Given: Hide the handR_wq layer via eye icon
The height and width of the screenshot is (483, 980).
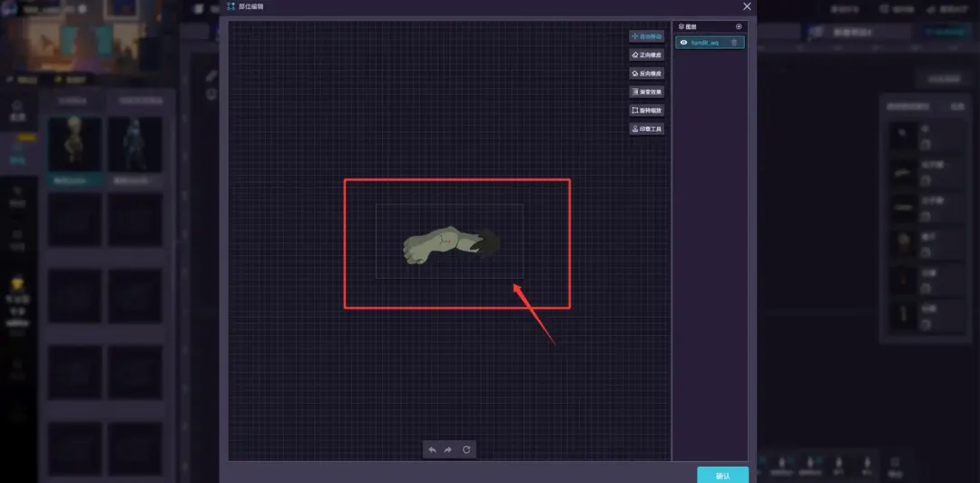Looking at the screenshot, I should tap(684, 43).
